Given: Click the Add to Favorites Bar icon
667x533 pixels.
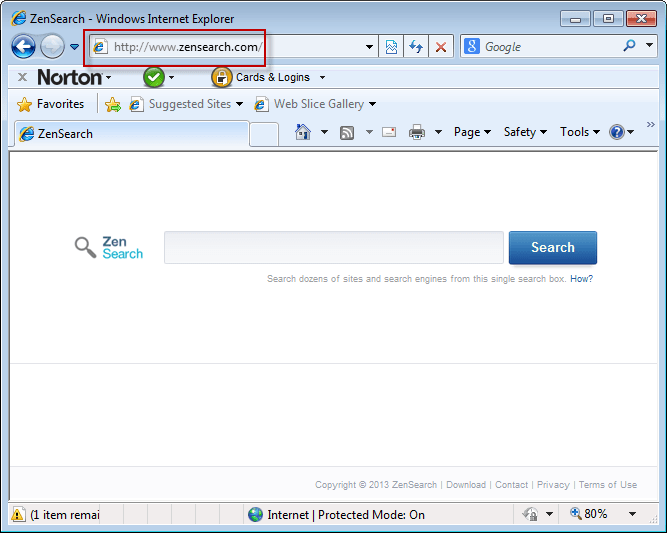Looking at the screenshot, I should click(x=113, y=104).
